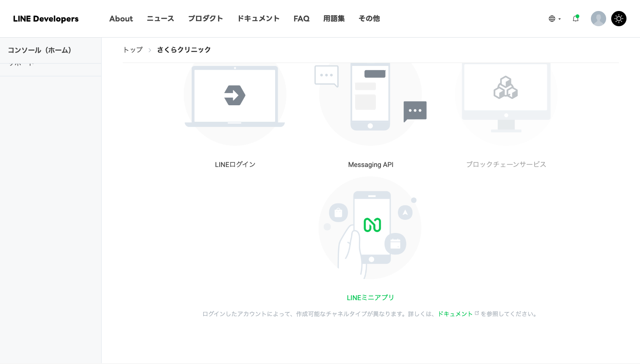
Task: Click the LINEログイン label
Action: coord(235,164)
